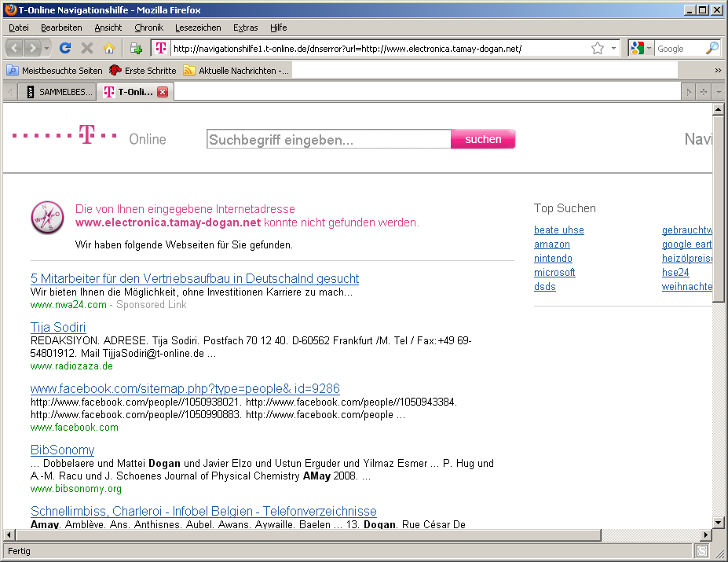Click the horizontal scrollbar right arrow
The image size is (728, 562).
pos(706,535)
